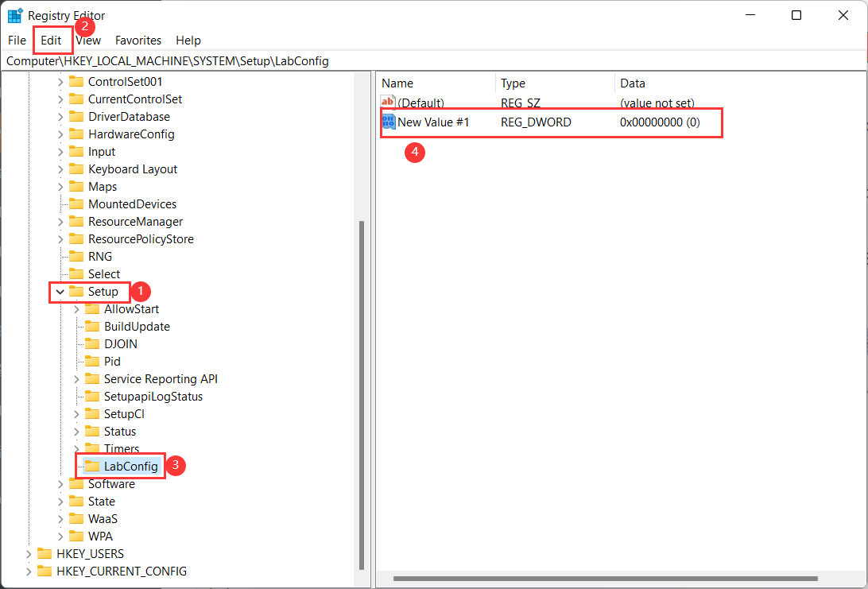Expand the HardwareConfig key
Screen dimensions: 868x589
(61, 134)
